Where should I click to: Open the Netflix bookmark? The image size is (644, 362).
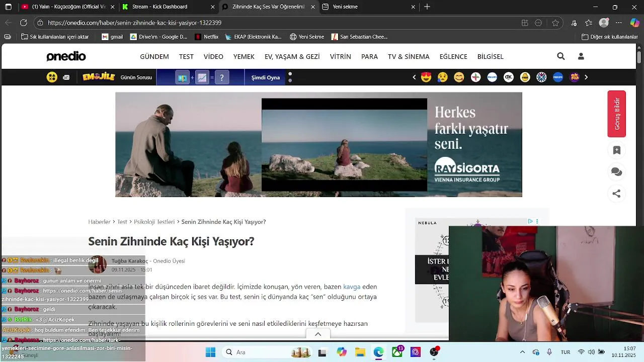[206, 37]
